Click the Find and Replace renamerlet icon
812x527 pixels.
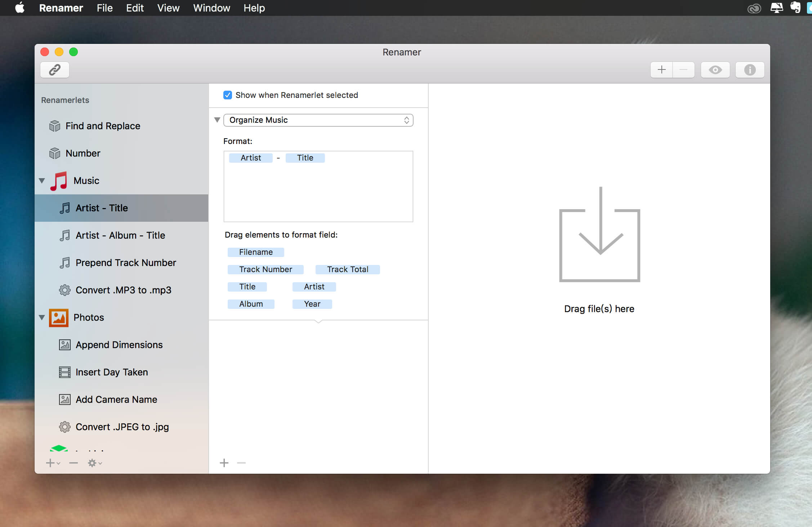click(54, 125)
